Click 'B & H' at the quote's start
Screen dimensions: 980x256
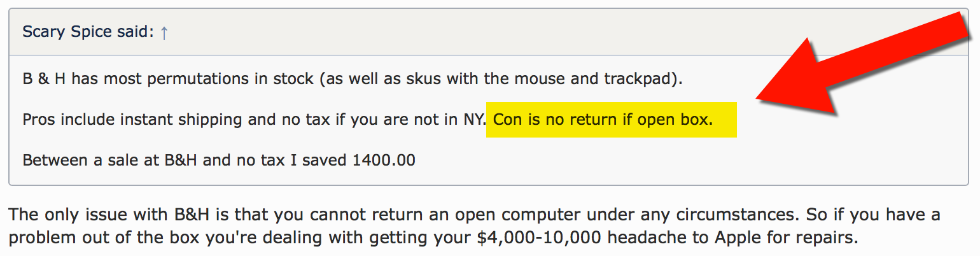[44, 80]
